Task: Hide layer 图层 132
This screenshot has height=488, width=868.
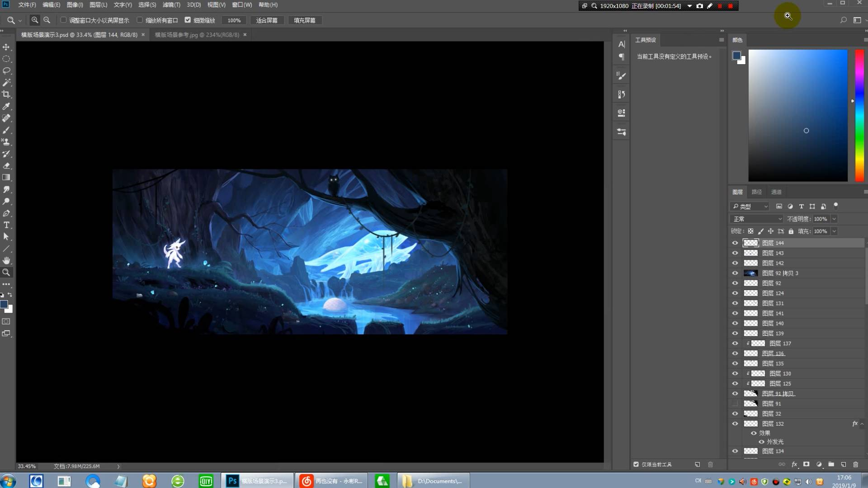Action: (735, 424)
